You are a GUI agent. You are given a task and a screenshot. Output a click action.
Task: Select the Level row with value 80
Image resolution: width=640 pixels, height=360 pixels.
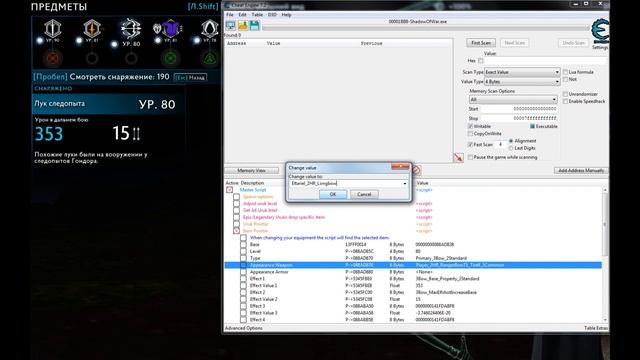(x=413, y=251)
